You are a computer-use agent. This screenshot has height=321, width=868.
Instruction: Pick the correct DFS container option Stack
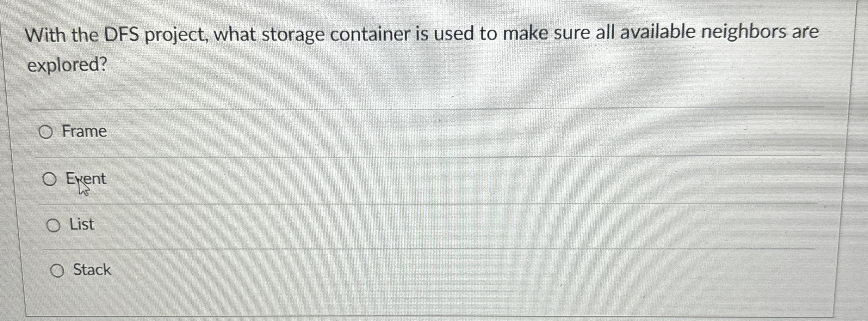tap(57, 271)
